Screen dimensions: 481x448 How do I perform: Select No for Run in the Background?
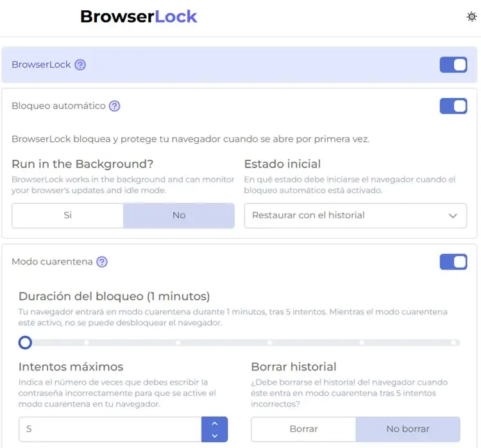[x=179, y=216]
